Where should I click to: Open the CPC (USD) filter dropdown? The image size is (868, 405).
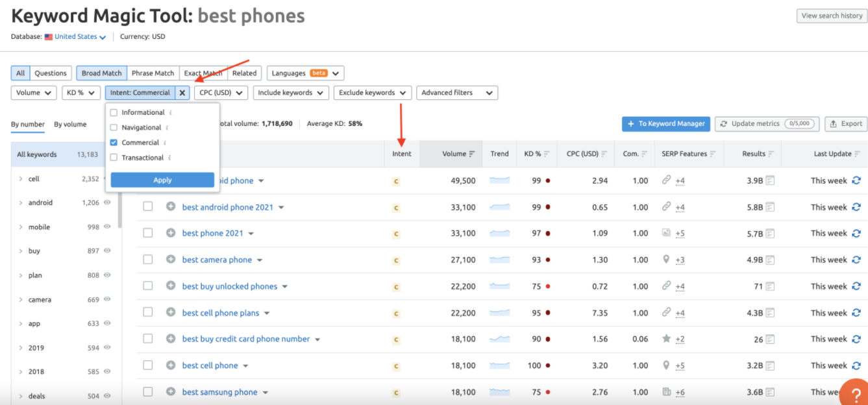[221, 93]
